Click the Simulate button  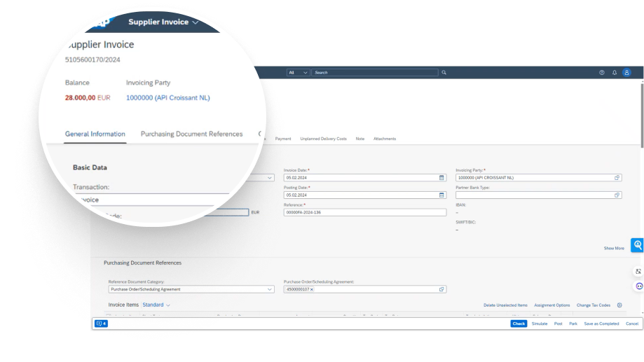click(x=540, y=323)
